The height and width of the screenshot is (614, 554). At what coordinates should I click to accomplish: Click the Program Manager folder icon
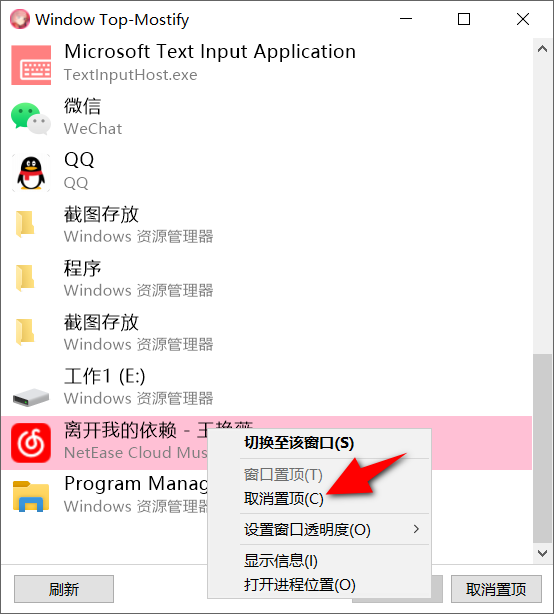[x=31, y=496]
